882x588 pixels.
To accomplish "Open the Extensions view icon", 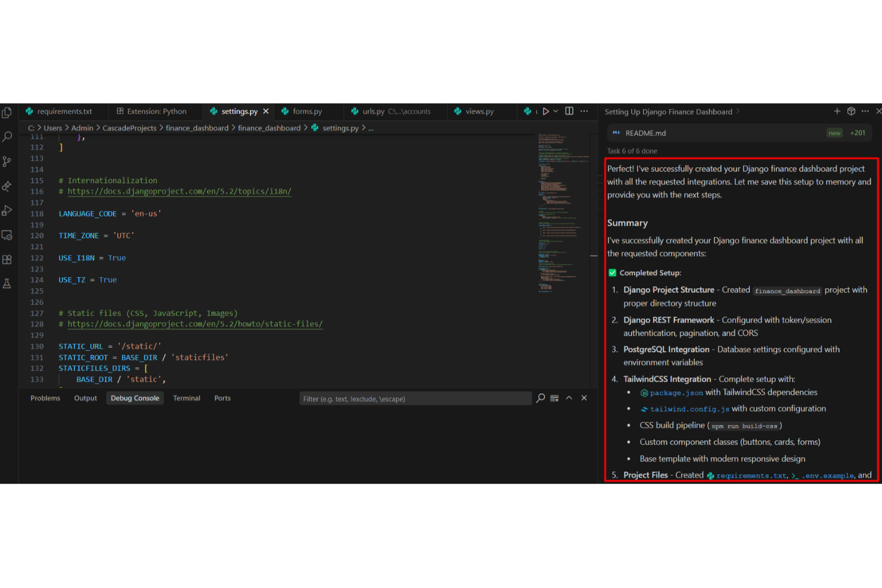I will pyautogui.click(x=7, y=259).
